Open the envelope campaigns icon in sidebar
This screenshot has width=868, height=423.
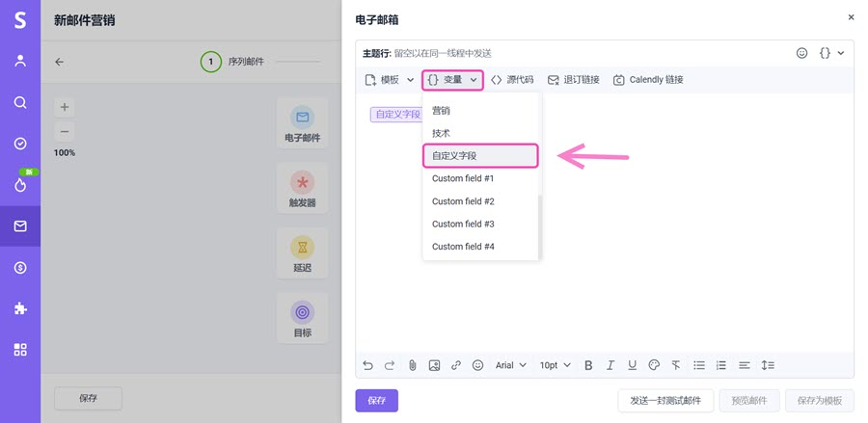20,226
